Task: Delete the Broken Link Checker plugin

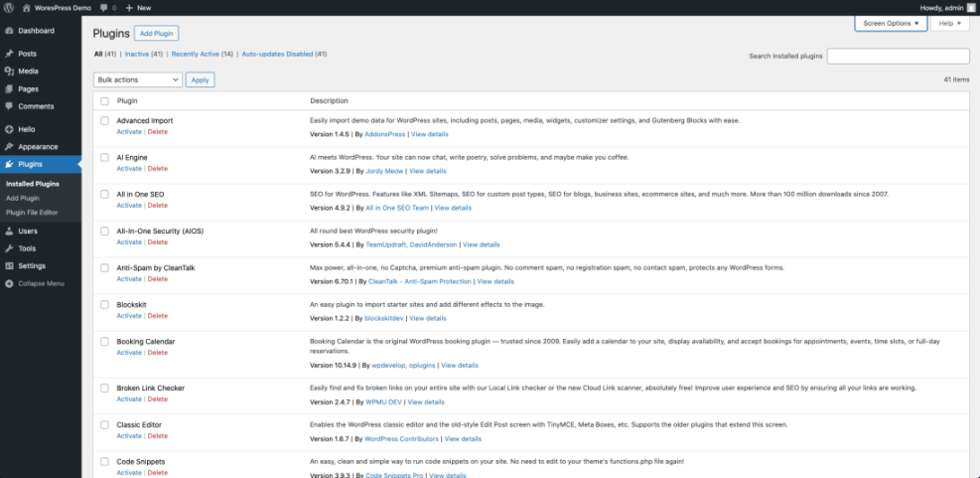Action: click(158, 399)
